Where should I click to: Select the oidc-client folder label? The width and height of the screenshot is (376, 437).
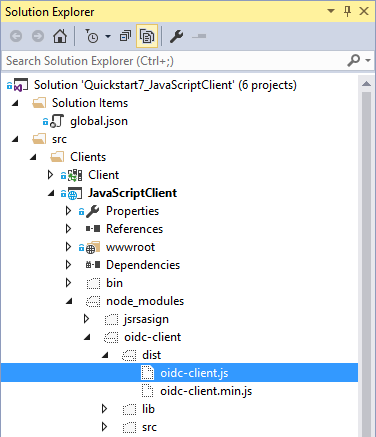[153, 337]
